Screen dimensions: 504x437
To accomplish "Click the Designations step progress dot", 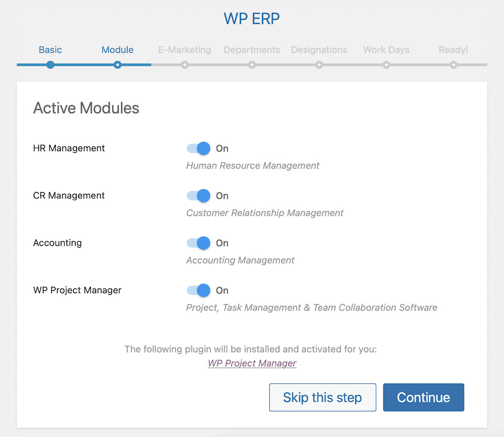I will 319,65.
